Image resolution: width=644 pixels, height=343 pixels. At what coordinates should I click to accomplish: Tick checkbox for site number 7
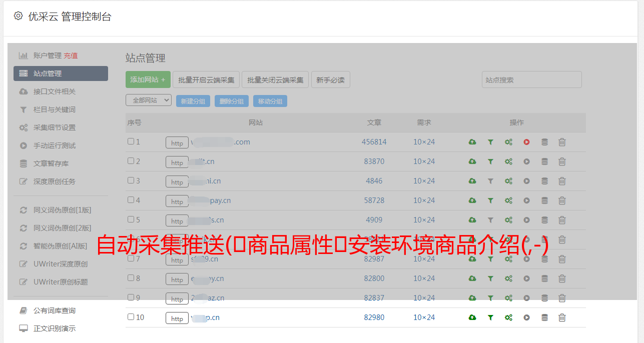coord(131,258)
